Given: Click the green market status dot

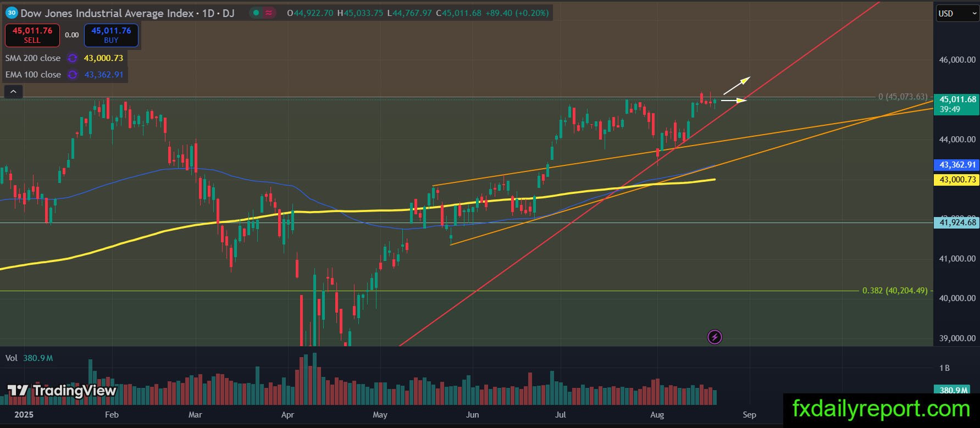Looking at the screenshot, I should (256, 13).
